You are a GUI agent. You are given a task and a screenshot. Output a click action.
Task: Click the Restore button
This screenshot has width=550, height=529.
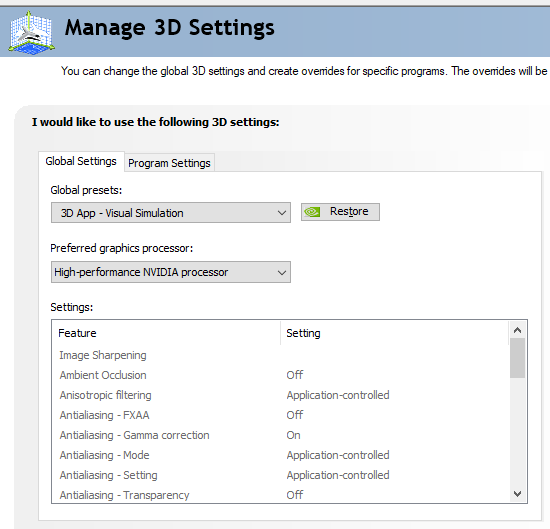340,212
